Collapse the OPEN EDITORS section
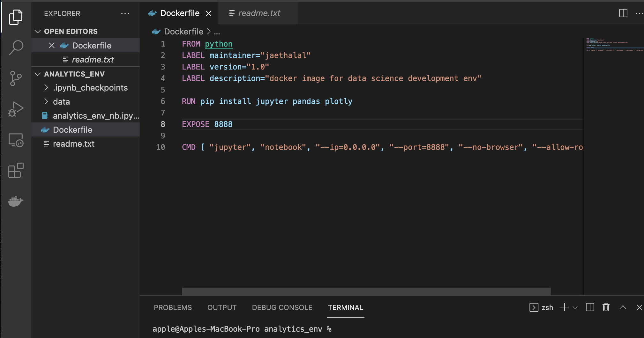644x338 pixels. click(38, 31)
